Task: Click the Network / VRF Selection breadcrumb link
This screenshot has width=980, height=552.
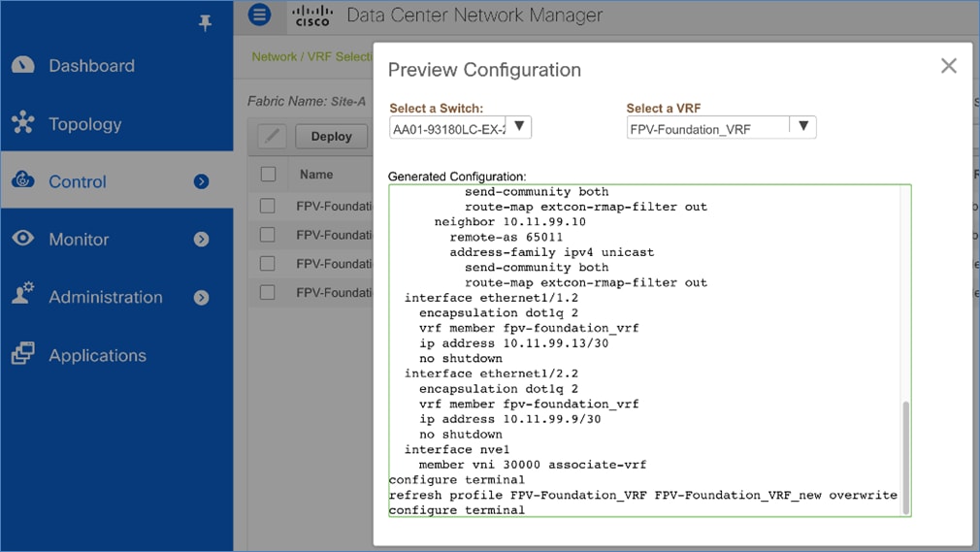Action: [x=311, y=57]
